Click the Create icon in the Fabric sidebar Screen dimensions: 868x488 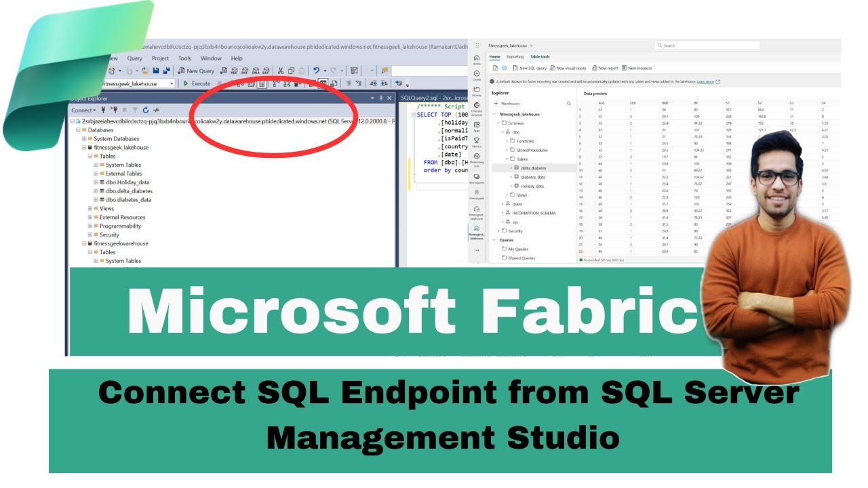click(x=477, y=75)
